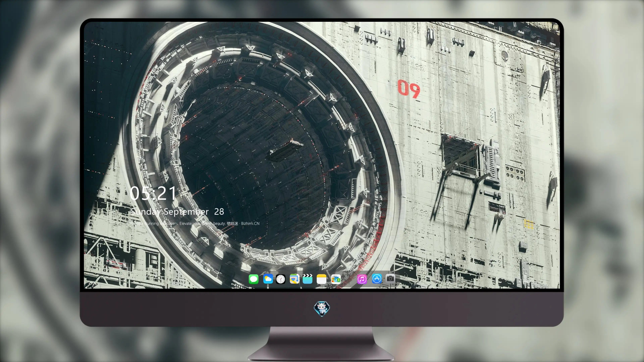
Task: Click the 05:21 clock display
Action: point(153,193)
